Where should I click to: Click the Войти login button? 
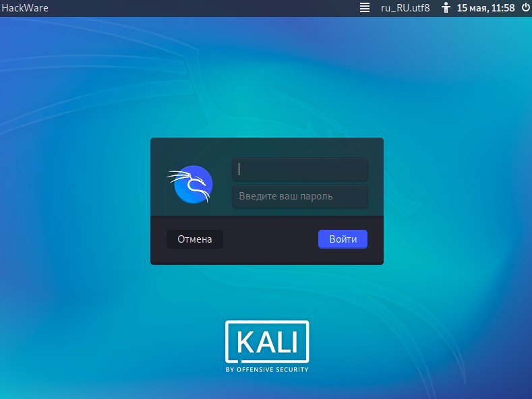[x=343, y=239]
